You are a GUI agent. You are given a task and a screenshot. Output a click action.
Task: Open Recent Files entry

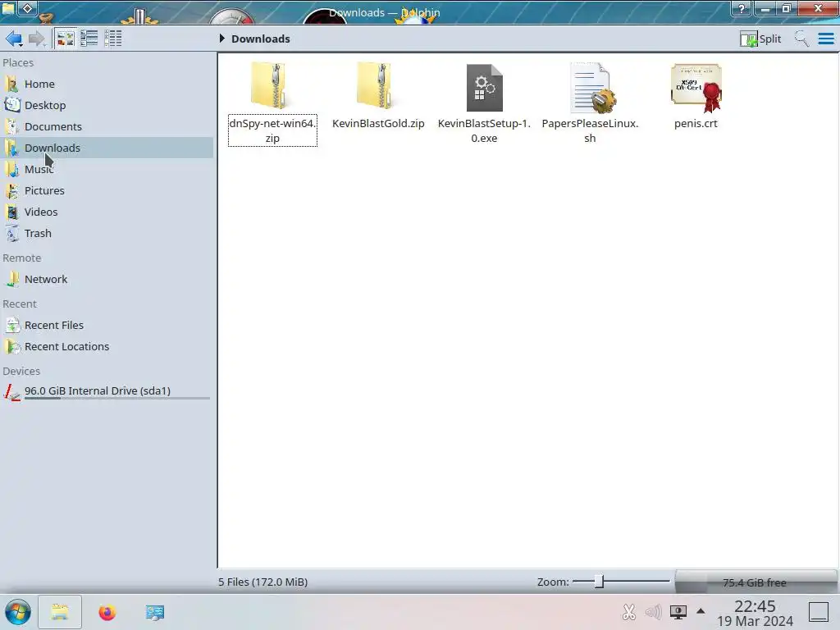tap(107, 325)
